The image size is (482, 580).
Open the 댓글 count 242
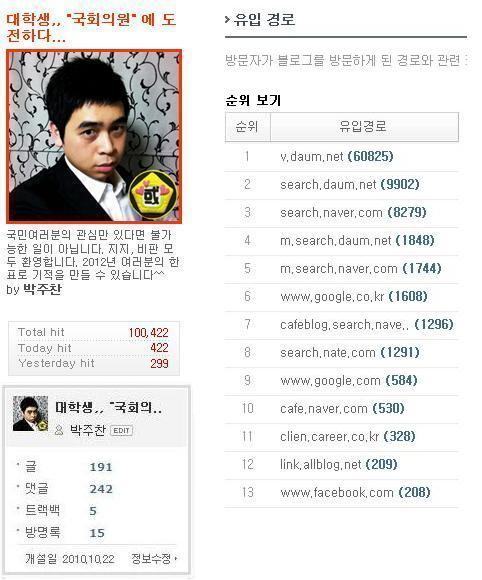coord(101,489)
